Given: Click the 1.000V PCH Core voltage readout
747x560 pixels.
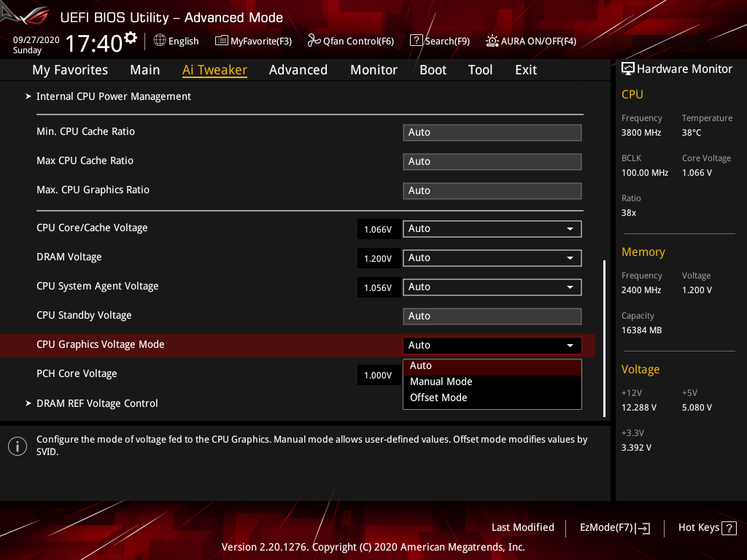Looking at the screenshot, I should point(378,376).
